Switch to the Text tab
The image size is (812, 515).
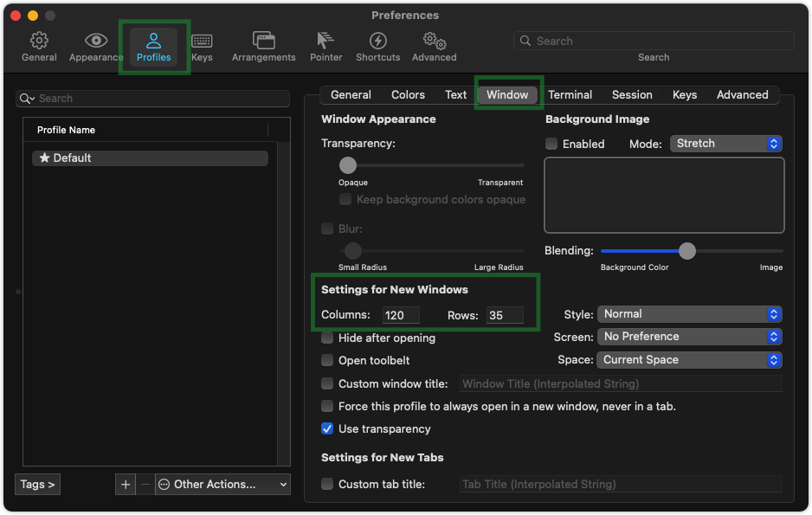pyautogui.click(x=455, y=94)
